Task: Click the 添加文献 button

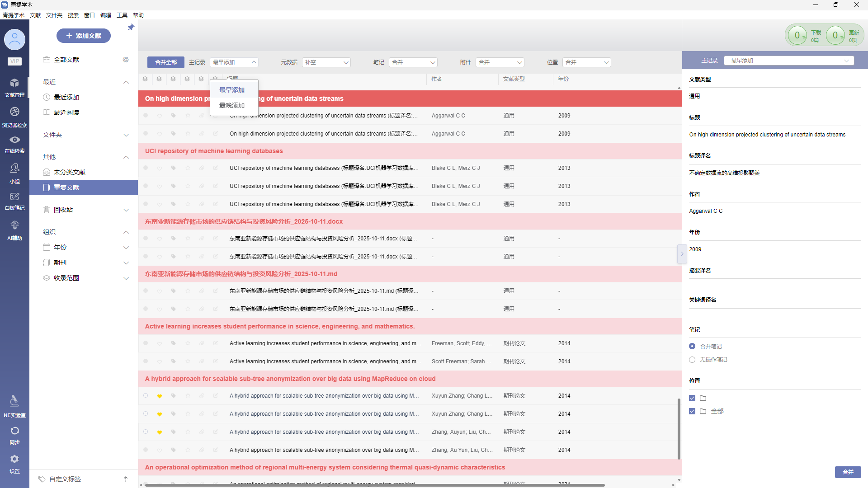Action: (84, 36)
